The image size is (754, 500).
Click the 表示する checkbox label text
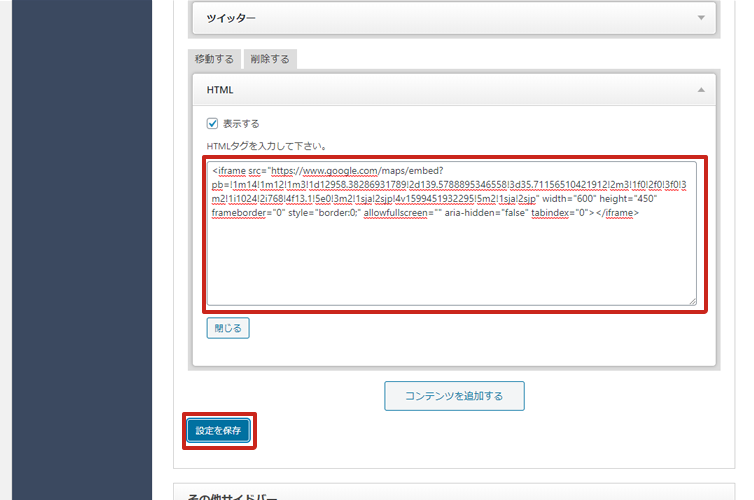241,124
